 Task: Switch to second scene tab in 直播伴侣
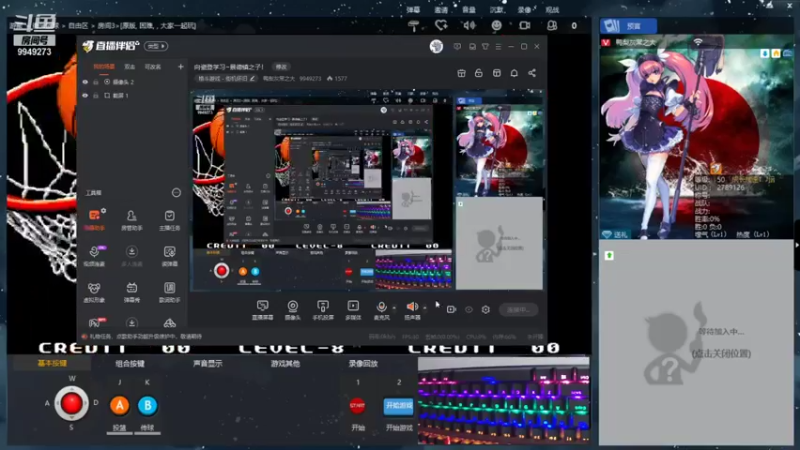coord(130,66)
